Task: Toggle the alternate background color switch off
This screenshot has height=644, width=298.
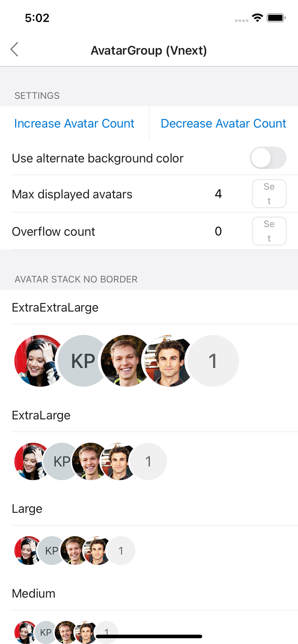Action: [268, 158]
